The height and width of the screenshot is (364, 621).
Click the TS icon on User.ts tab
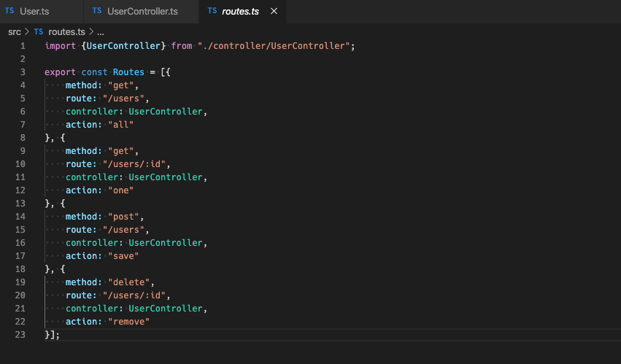click(x=9, y=11)
